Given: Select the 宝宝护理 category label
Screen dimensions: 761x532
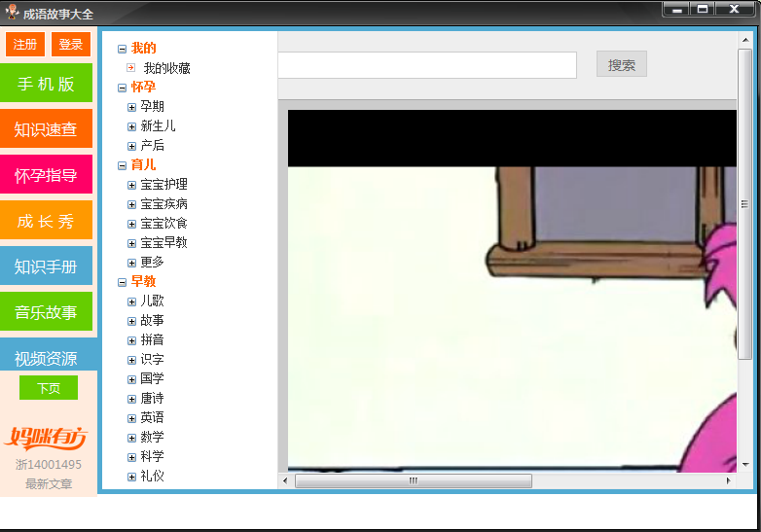Looking at the screenshot, I should (164, 185).
